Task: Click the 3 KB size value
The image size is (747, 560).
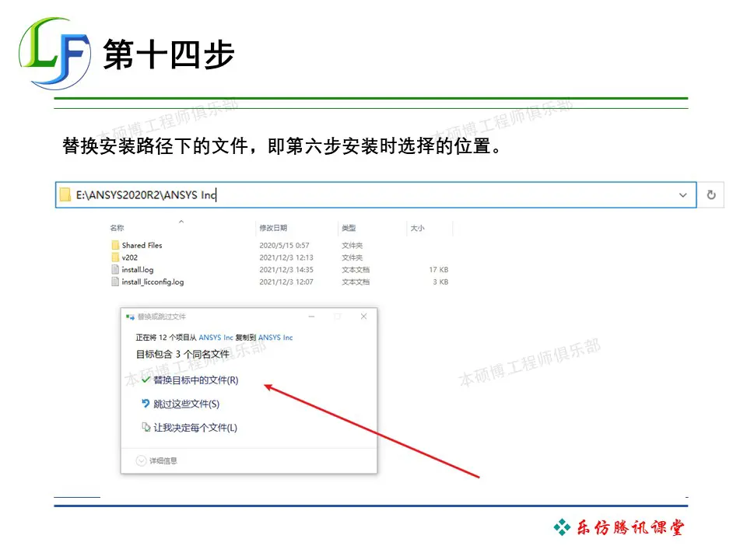Action: point(440,282)
